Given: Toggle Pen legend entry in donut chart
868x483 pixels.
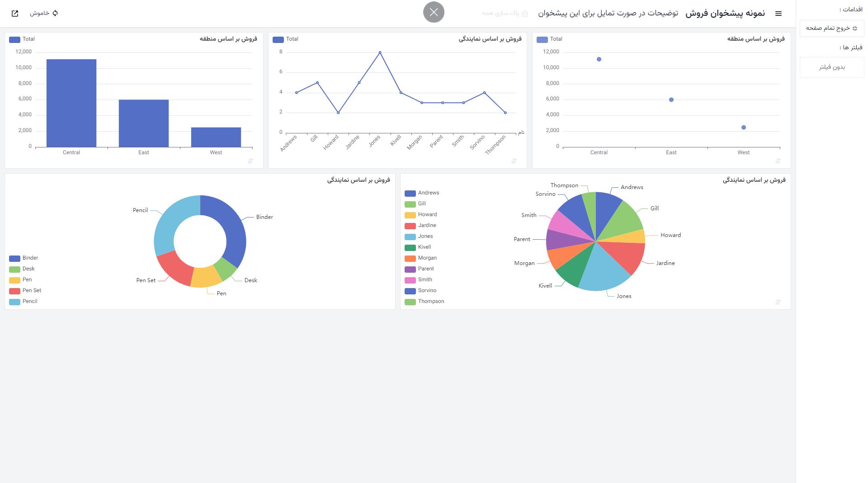Looking at the screenshot, I should tap(20, 280).
